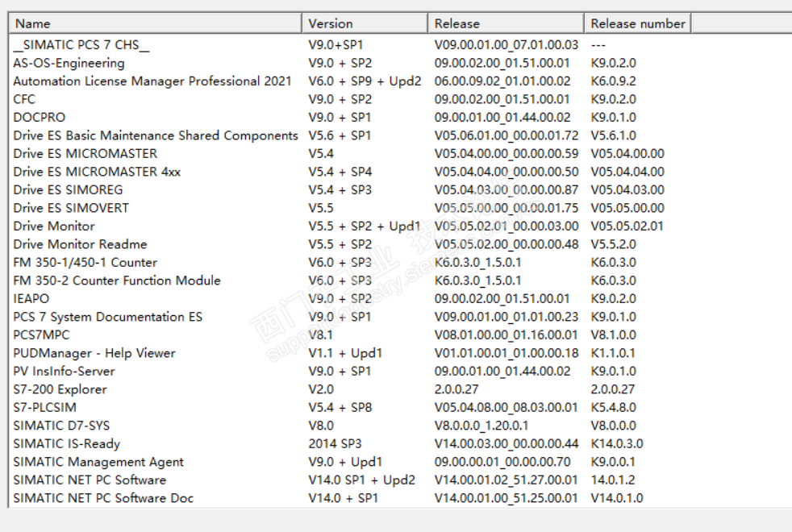Screen dimensions: 792x532
Task: Select the SIMATIC D7-SYS row
Action: (60, 426)
